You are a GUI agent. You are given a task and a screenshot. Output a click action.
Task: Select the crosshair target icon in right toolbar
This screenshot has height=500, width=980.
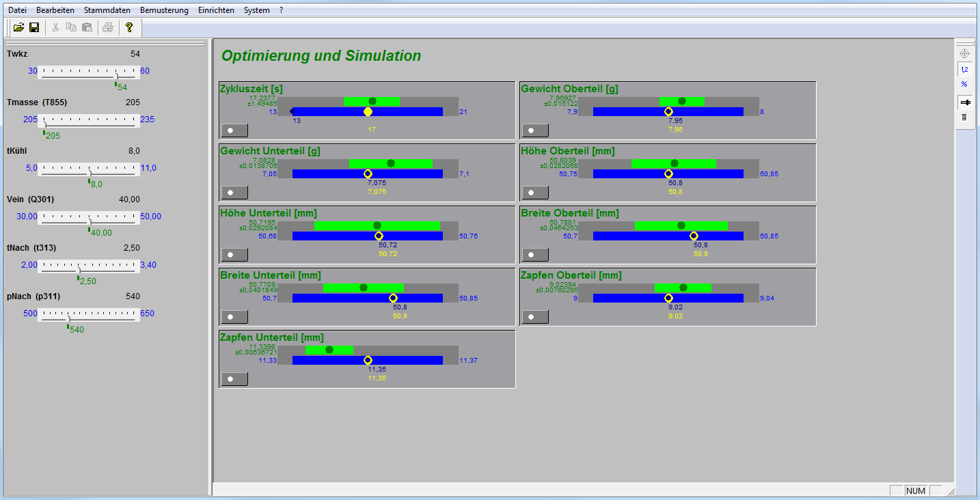point(964,53)
